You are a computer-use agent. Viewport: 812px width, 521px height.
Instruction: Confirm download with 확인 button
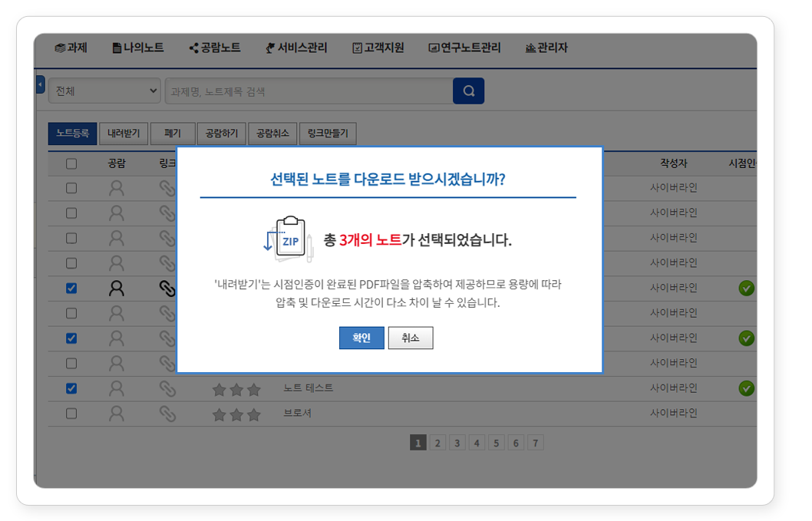(x=361, y=338)
